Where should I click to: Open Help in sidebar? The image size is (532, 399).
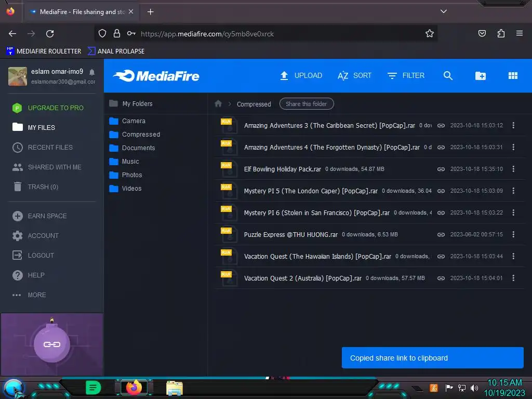tap(29, 275)
